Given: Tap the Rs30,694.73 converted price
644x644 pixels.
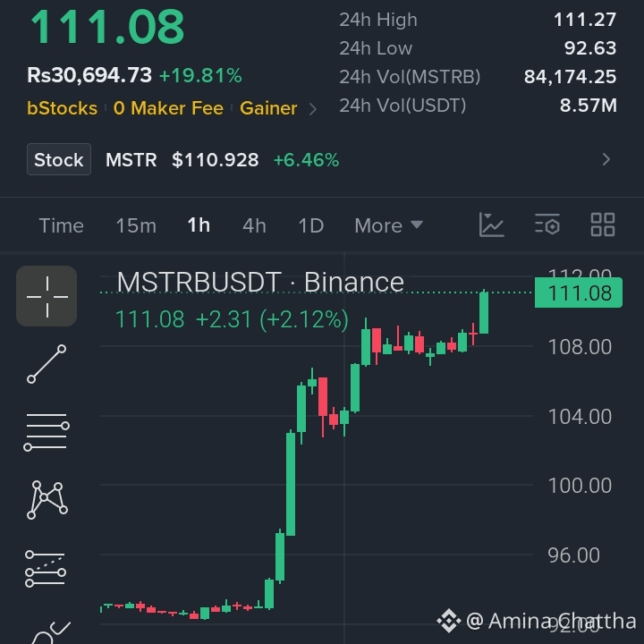Looking at the screenshot, I should point(89,75).
